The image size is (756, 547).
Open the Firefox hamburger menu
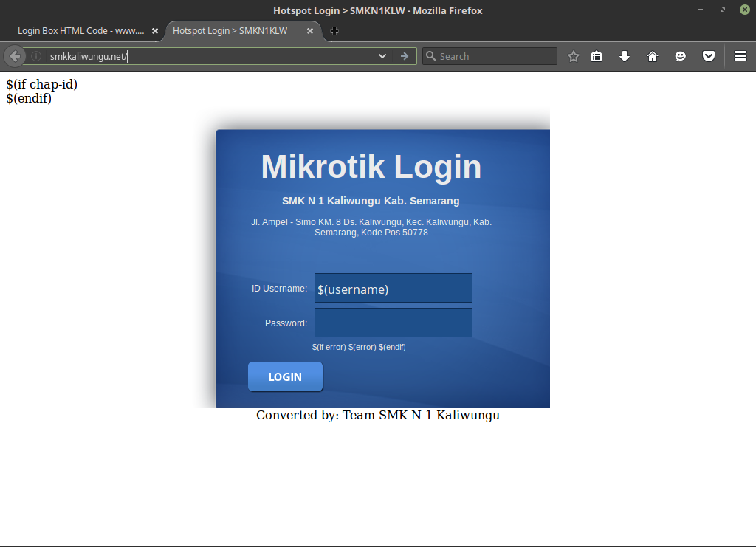click(739, 55)
